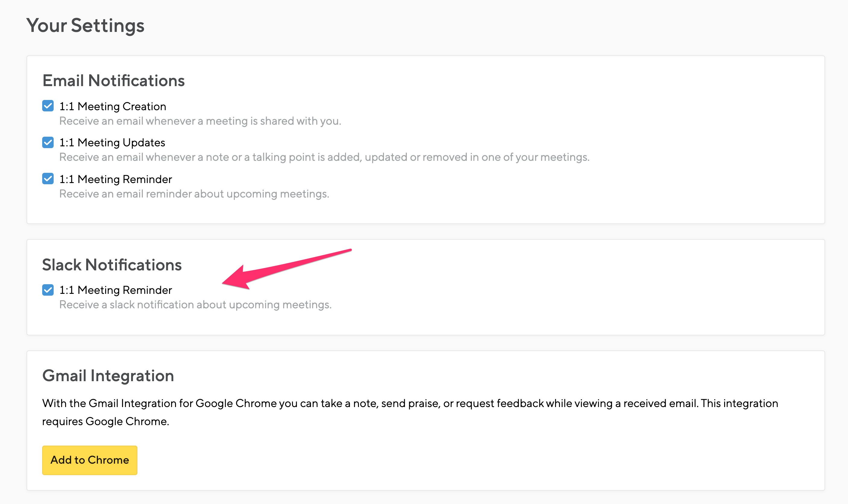Click 'Receive an email whenever a meeting is shared' text
The width and height of the screenshot is (848, 504).
pos(200,121)
